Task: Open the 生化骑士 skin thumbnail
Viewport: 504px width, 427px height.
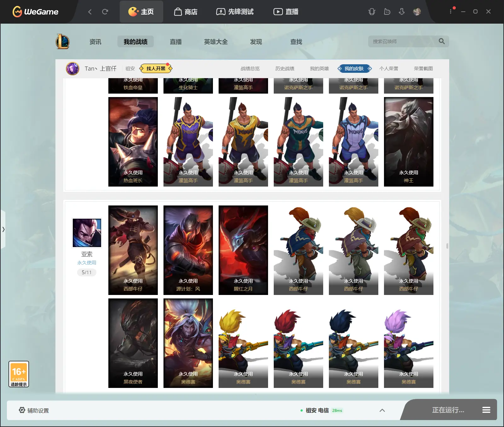Action: click(188, 86)
